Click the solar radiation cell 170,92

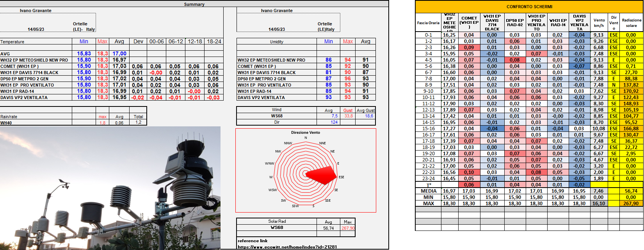pos(631,91)
